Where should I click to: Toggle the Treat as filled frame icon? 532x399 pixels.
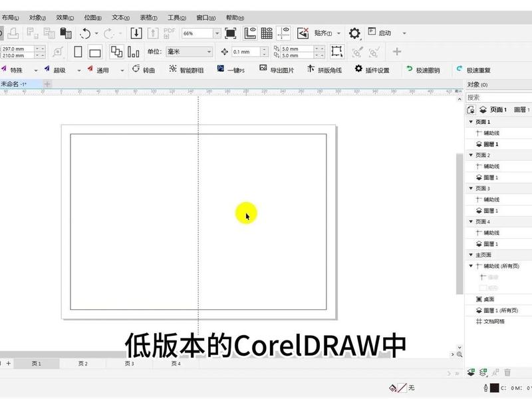(336, 52)
